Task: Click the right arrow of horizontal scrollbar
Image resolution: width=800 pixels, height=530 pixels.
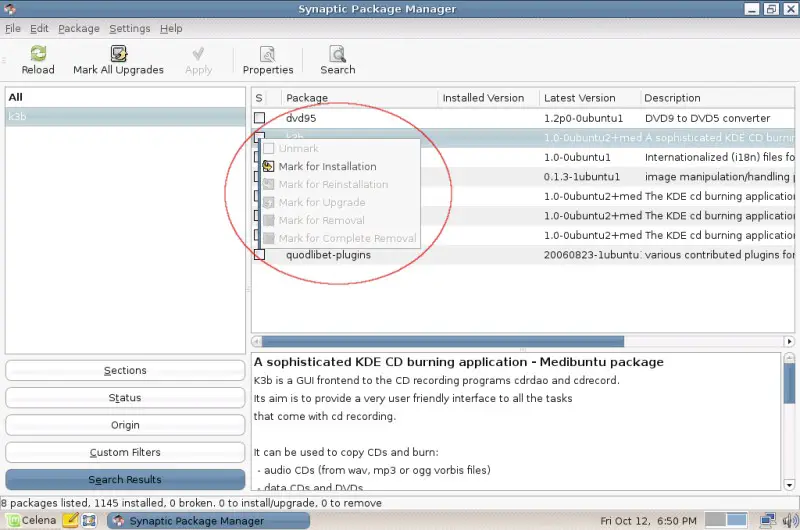Action: click(789, 341)
